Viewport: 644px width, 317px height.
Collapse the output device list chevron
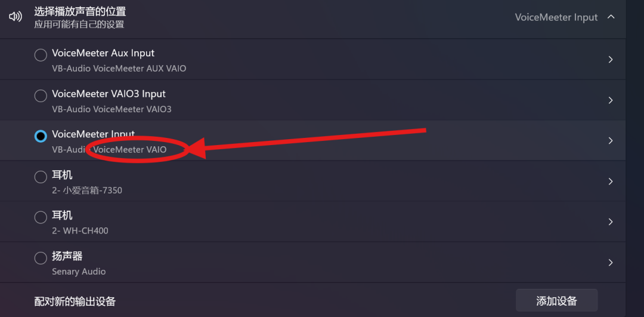(611, 17)
